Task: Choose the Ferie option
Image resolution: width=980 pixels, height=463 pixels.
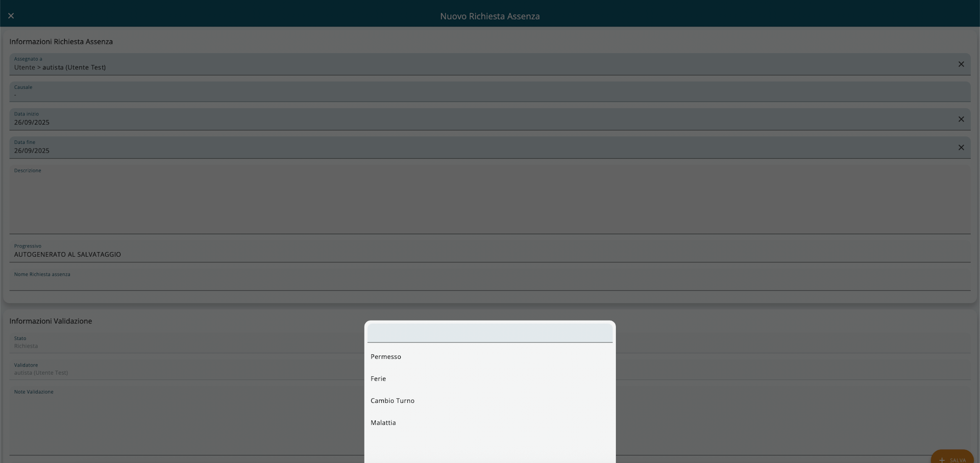Action: [378, 379]
